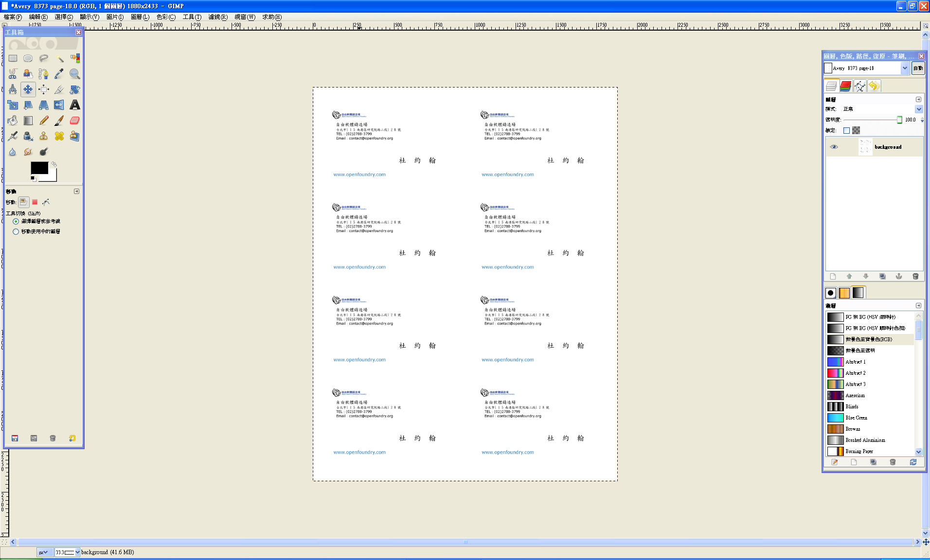Click the 自動 auto button
The image size is (930, 560).
coord(918,68)
